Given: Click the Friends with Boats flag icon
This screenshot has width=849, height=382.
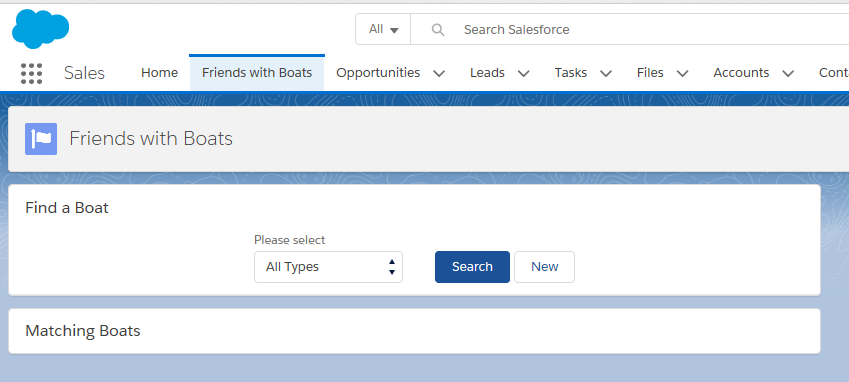Looking at the screenshot, I should pos(41,139).
